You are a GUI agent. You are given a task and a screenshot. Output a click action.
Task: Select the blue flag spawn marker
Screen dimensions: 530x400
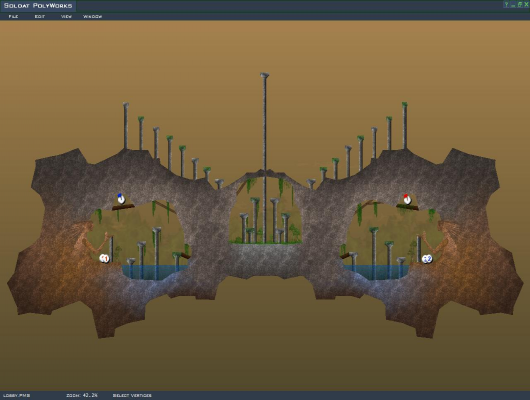click(x=121, y=198)
